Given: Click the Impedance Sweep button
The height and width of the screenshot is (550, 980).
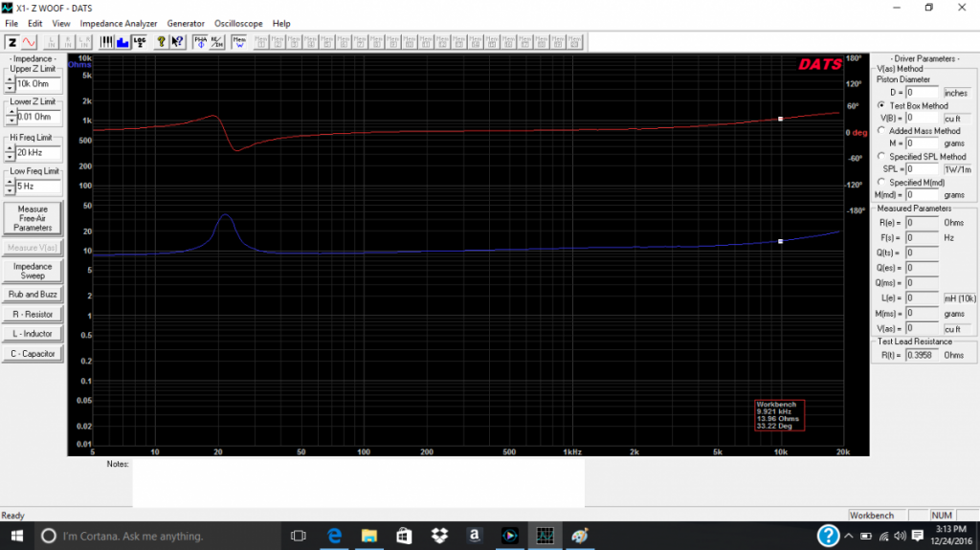Looking at the screenshot, I should pos(33,271).
